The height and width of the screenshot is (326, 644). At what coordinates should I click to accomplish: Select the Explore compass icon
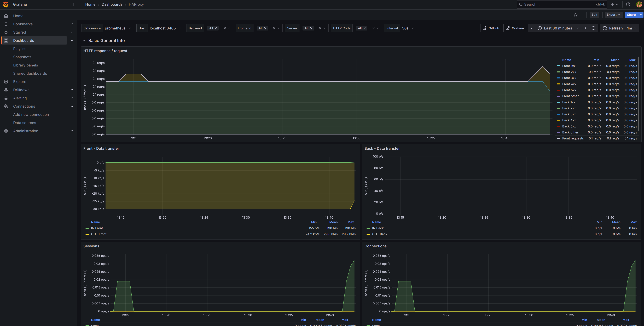click(x=6, y=82)
